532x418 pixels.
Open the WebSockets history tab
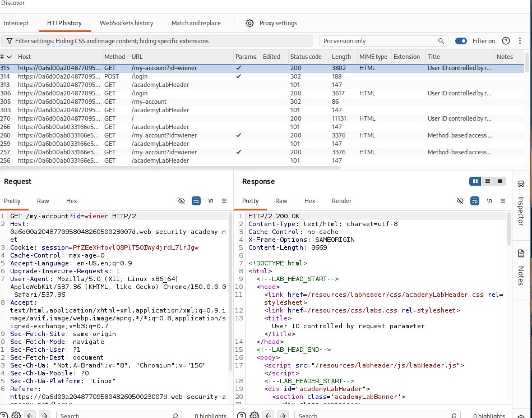(x=126, y=23)
